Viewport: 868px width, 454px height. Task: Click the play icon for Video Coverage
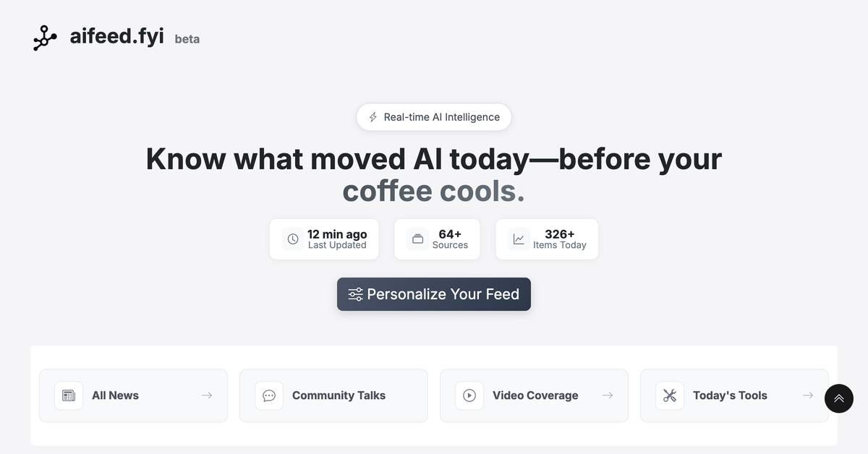point(469,395)
